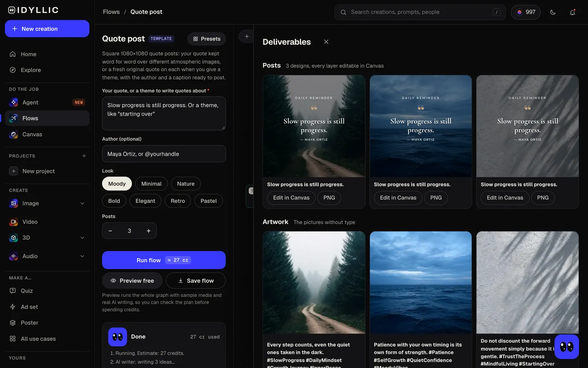Open the Ad set use case
The height and width of the screenshot is (368, 588).
click(47, 307)
